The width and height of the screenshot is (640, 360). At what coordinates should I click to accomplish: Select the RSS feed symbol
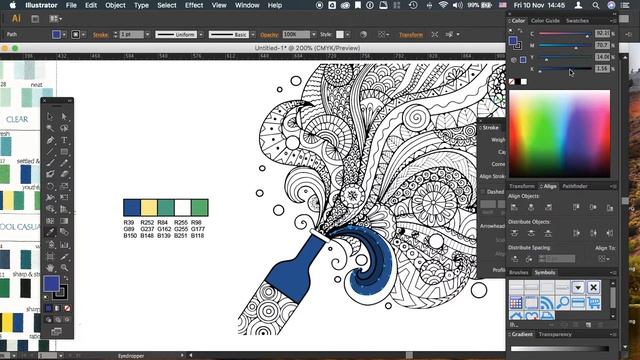(x=547, y=303)
